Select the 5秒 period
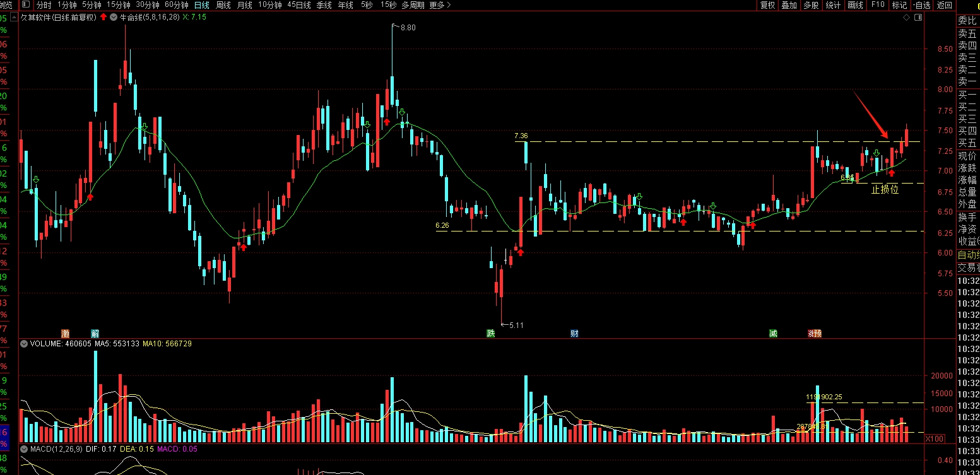Viewport: 980px width, 475px height. coord(367,5)
